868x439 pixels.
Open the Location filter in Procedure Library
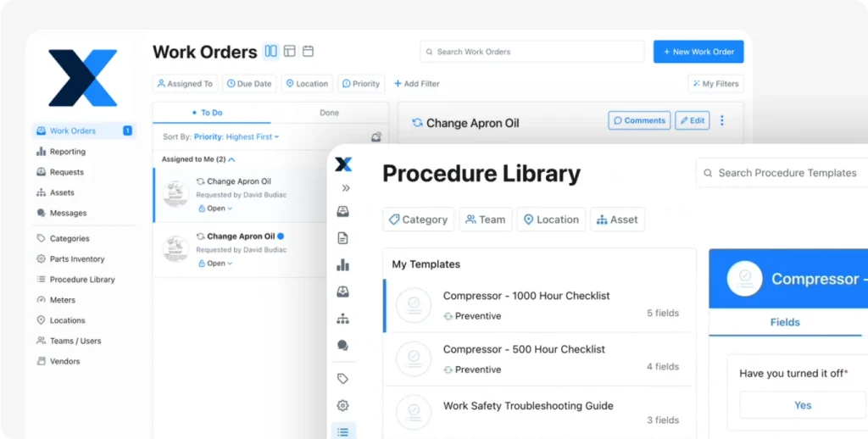(551, 219)
